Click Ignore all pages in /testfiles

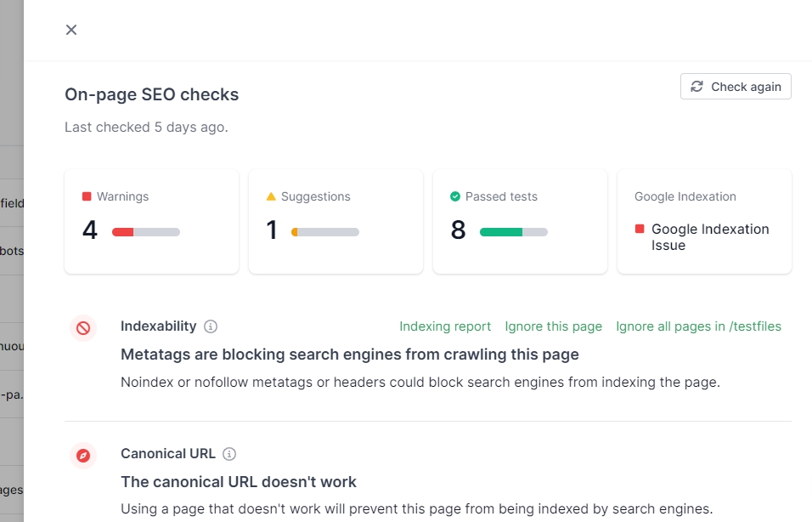698,326
